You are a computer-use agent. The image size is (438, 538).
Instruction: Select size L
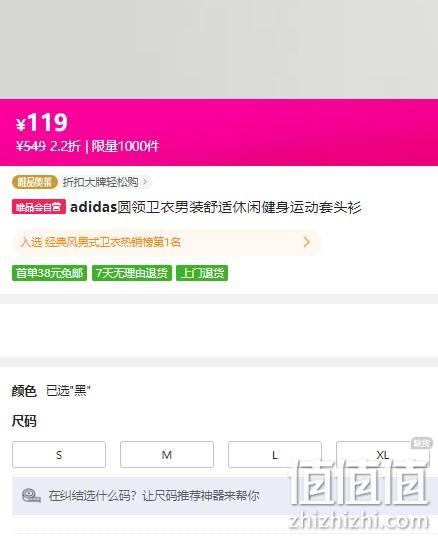click(274, 455)
